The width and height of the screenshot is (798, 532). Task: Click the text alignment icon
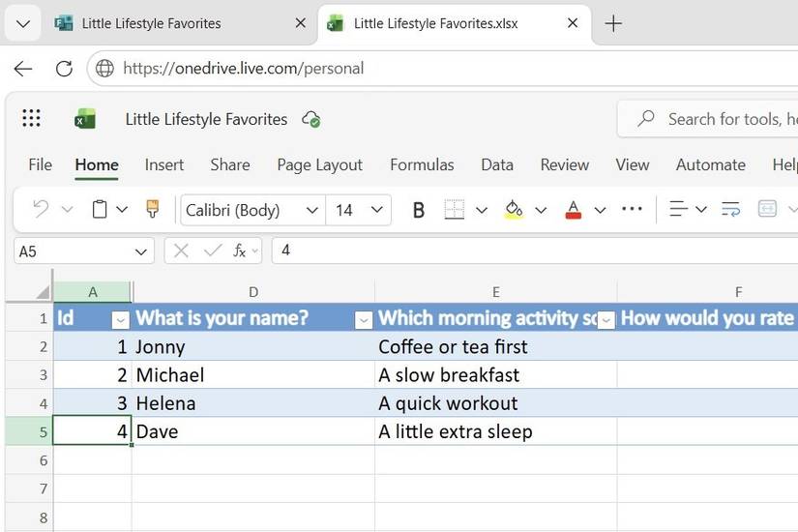[x=678, y=209]
